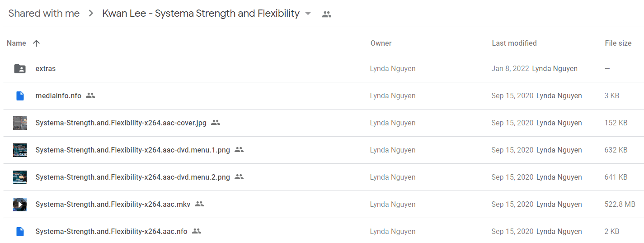The image size is (644, 243).
Task: Click the breadcrumb chevron after Shared with me
Action: tap(91, 14)
